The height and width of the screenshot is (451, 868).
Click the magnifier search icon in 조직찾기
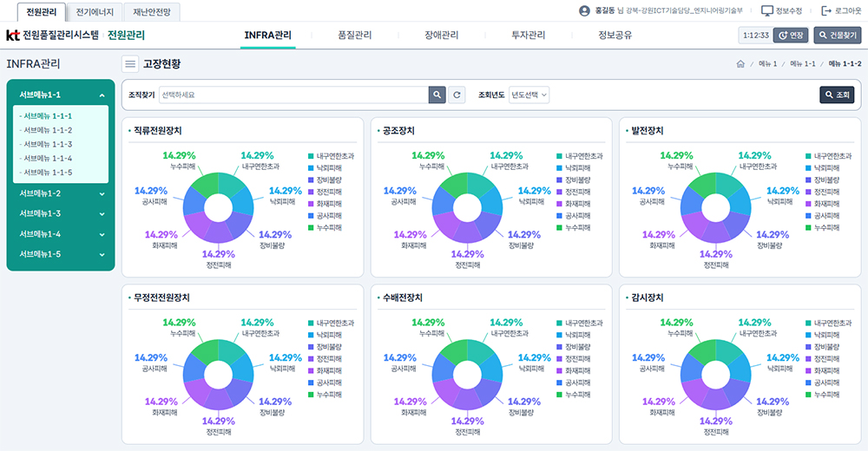(x=437, y=95)
